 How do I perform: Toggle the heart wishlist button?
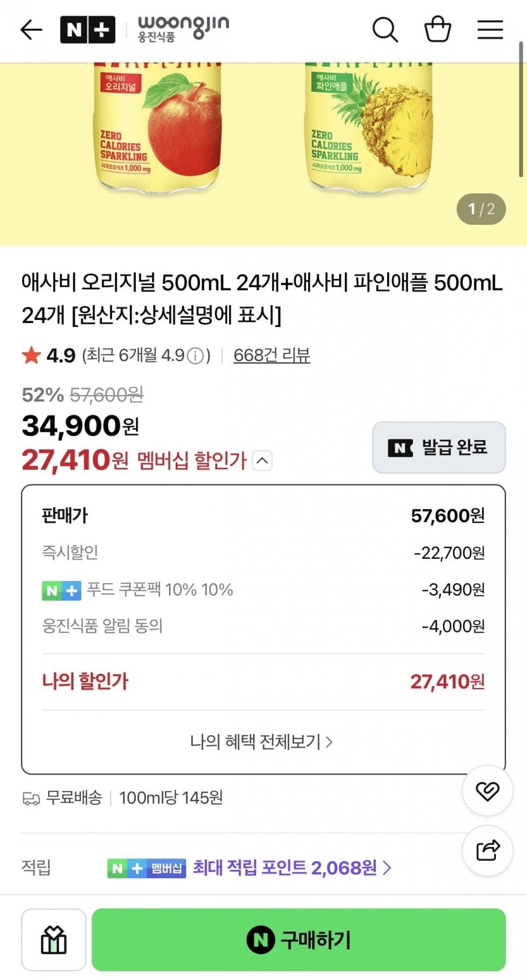coord(487,791)
